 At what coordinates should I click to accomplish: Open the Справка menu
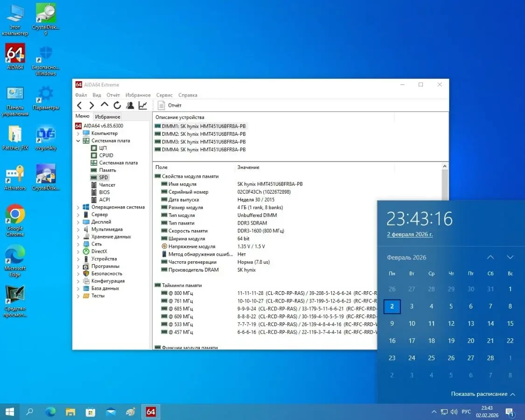(188, 95)
